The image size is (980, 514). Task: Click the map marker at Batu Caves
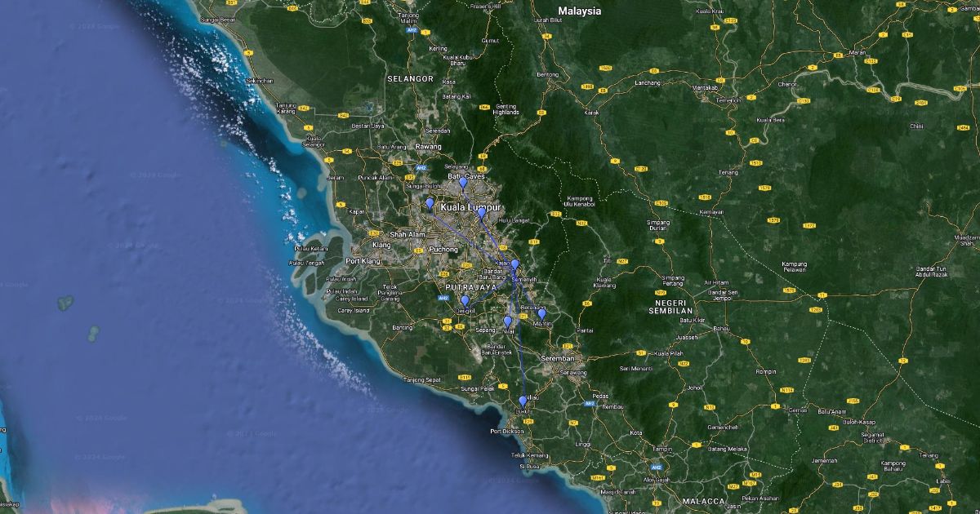[463, 184]
